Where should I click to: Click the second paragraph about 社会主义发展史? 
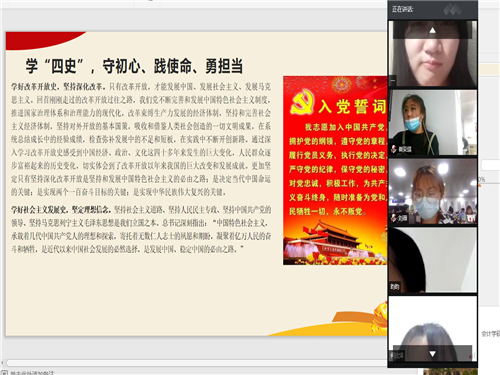point(141,229)
